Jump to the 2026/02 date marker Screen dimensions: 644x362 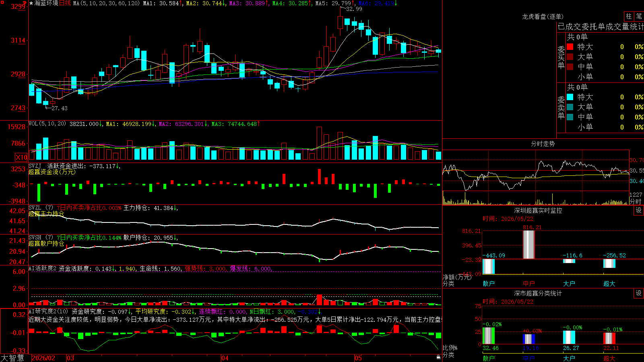pyautogui.click(x=43, y=358)
